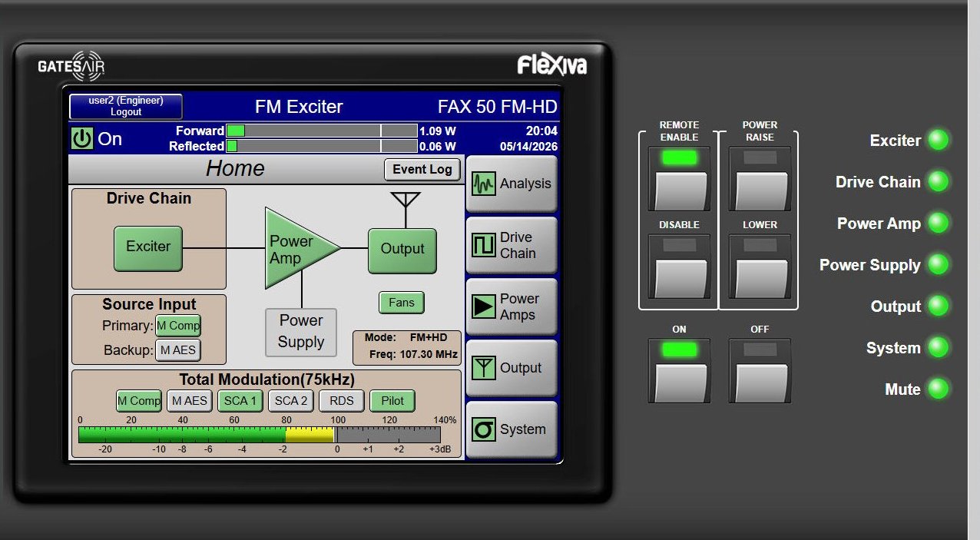The width and height of the screenshot is (980, 540).
Task: Click the Reflected power bar
Action: point(322,146)
